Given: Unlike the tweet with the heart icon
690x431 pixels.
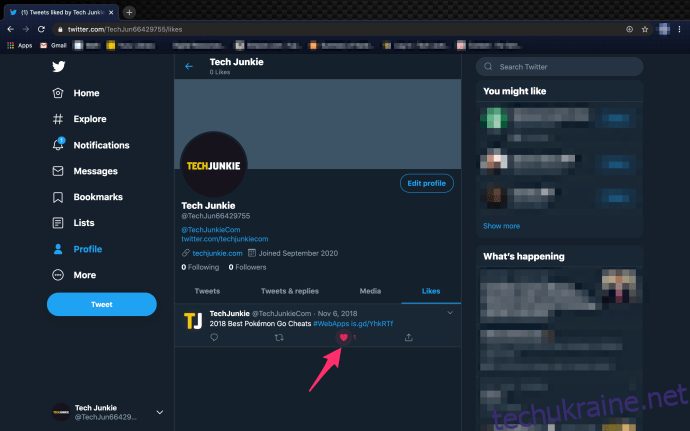Looking at the screenshot, I should [x=344, y=337].
